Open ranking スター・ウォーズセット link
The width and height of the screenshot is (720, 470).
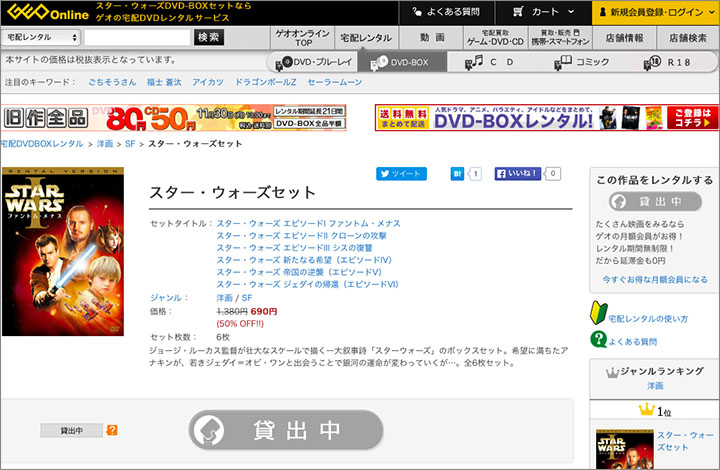tap(686, 441)
